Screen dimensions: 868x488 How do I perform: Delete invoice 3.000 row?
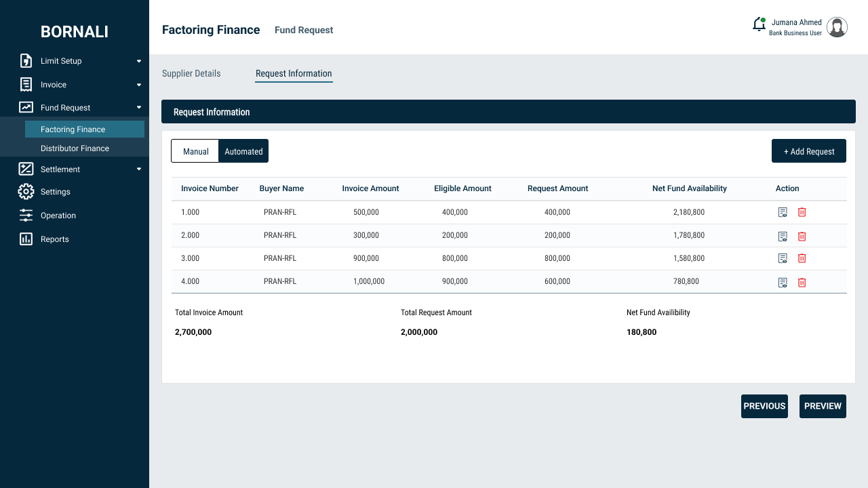click(802, 258)
